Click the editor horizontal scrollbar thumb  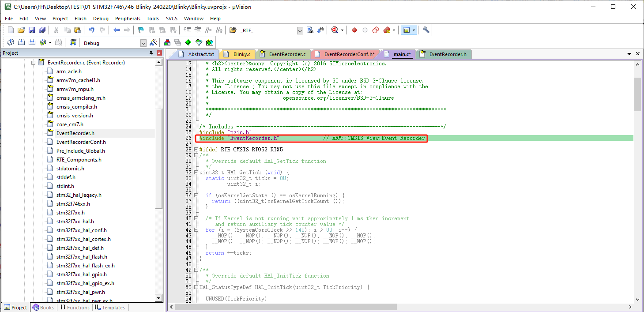287,307
